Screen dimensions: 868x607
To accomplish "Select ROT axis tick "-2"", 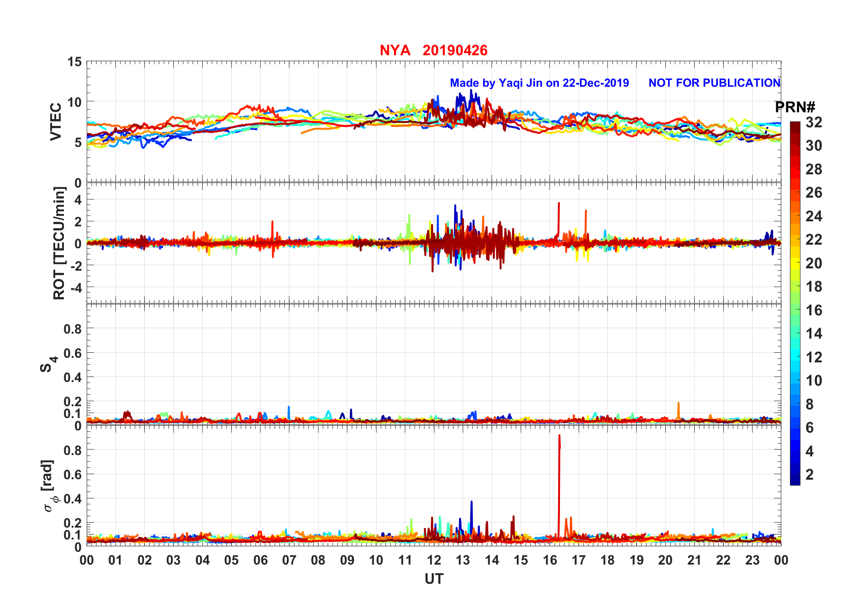I will click(77, 266).
